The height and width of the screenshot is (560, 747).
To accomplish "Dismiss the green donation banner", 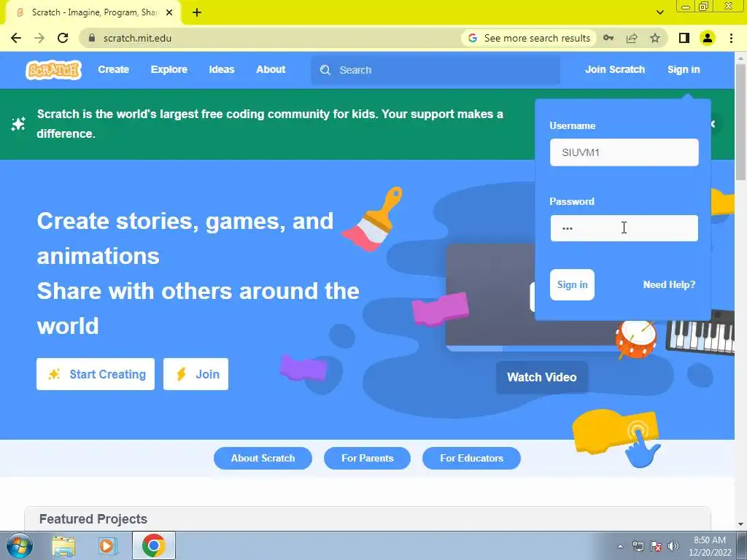I will 713,124.
